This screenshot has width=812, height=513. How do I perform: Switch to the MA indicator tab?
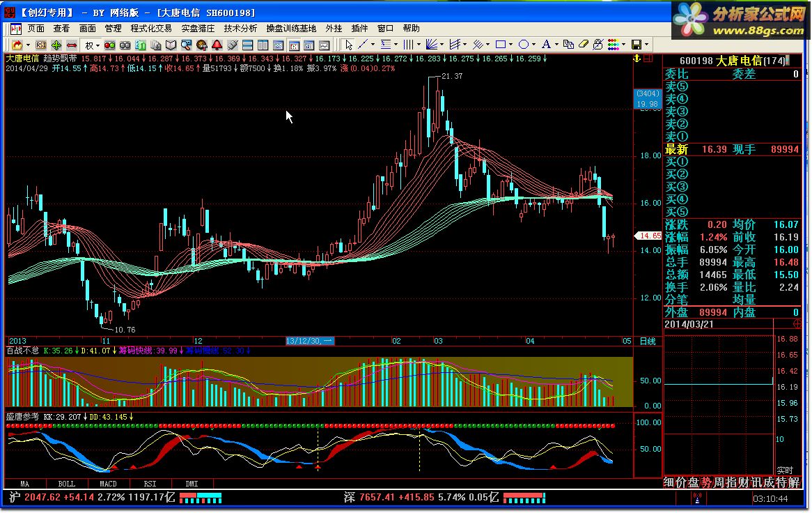(25, 484)
